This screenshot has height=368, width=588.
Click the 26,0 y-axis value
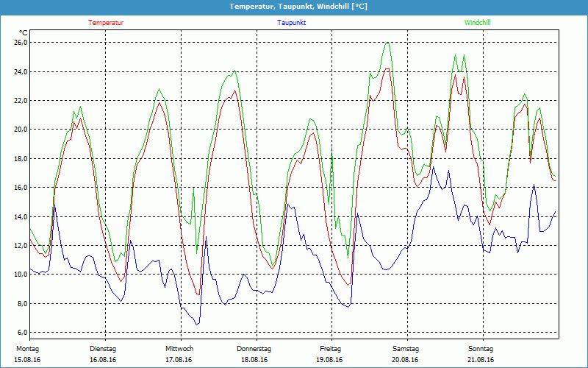(x=21, y=43)
